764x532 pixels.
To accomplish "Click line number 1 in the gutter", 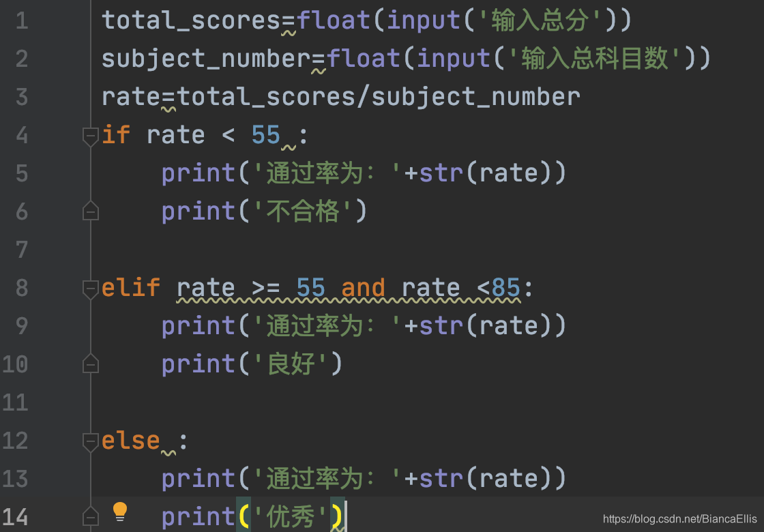I will click(22, 21).
